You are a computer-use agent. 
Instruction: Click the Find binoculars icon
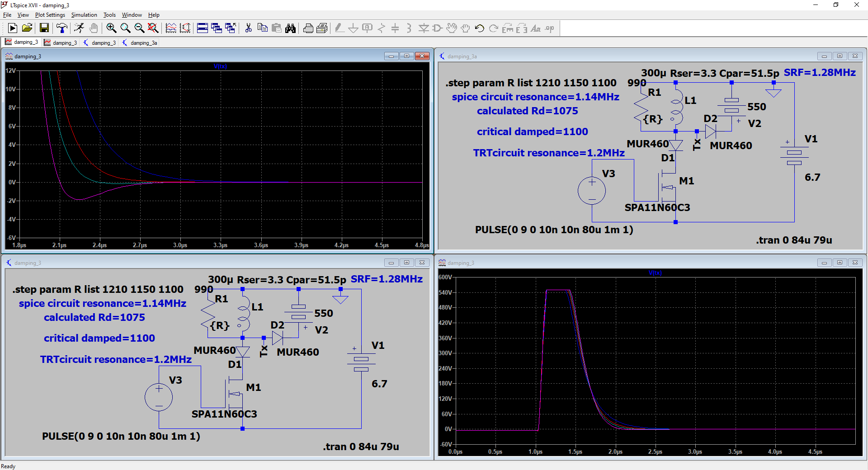[x=290, y=28]
